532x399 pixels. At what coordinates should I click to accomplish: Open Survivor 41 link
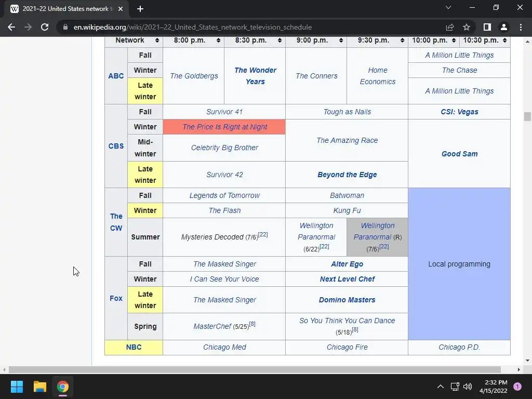pos(224,112)
